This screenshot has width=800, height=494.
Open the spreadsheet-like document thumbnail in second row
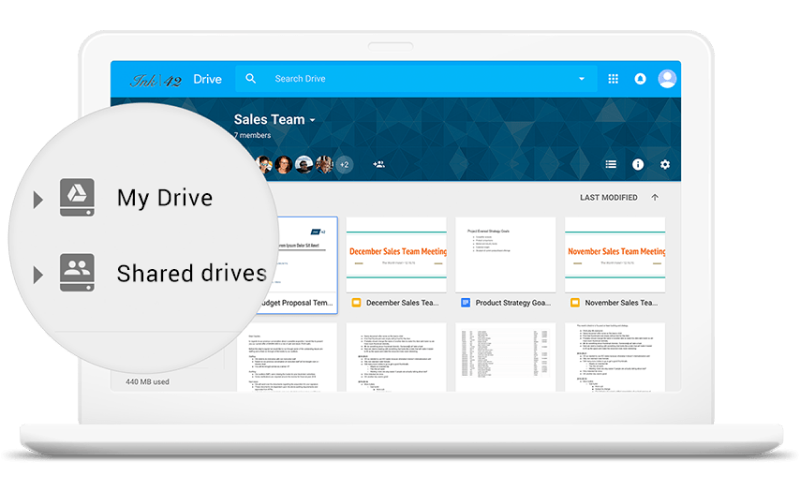coord(506,357)
